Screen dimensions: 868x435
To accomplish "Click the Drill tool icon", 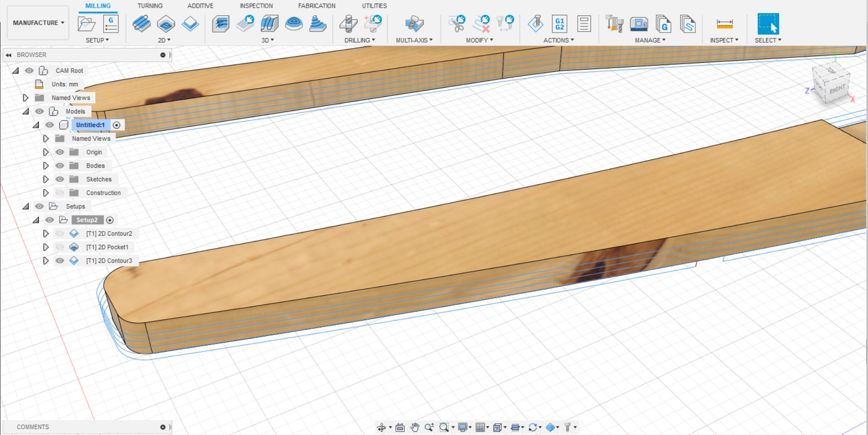I will (348, 24).
